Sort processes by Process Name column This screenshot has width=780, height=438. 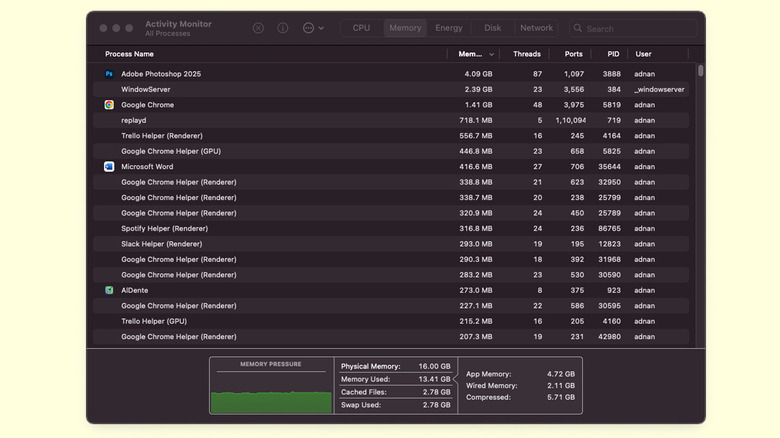pyautogui.click(x=130, y=54)
